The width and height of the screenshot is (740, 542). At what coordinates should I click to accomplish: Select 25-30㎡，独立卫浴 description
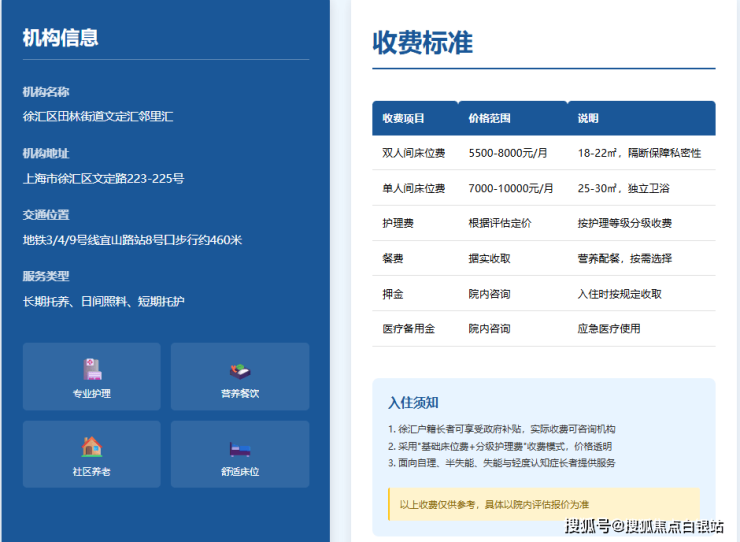click(623, 188)
